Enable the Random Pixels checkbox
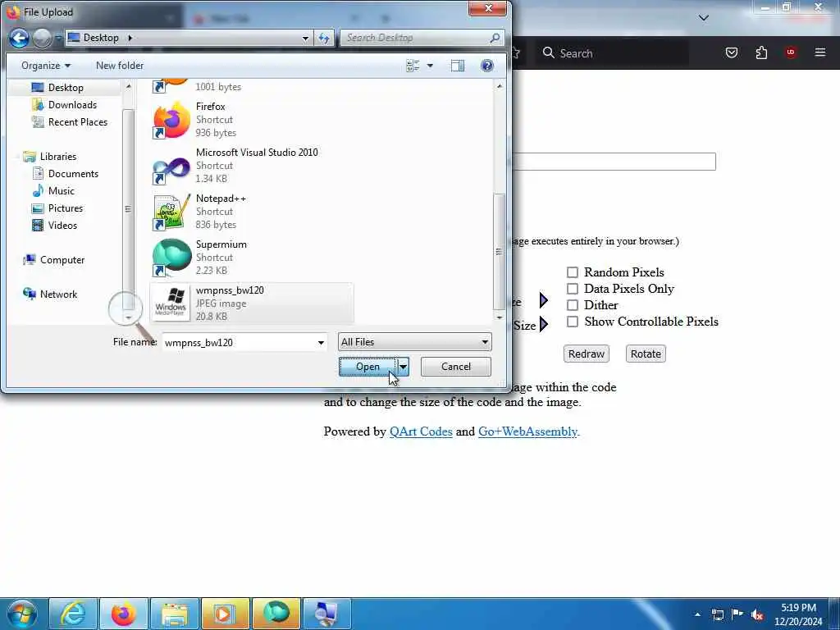840x630 pixels. click(x=573, y=272)
